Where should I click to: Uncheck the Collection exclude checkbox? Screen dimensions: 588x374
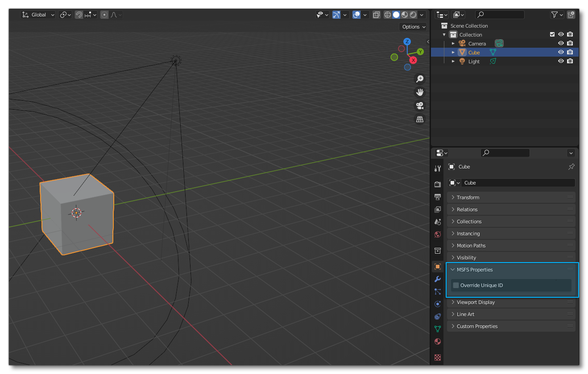coord(552,34)
